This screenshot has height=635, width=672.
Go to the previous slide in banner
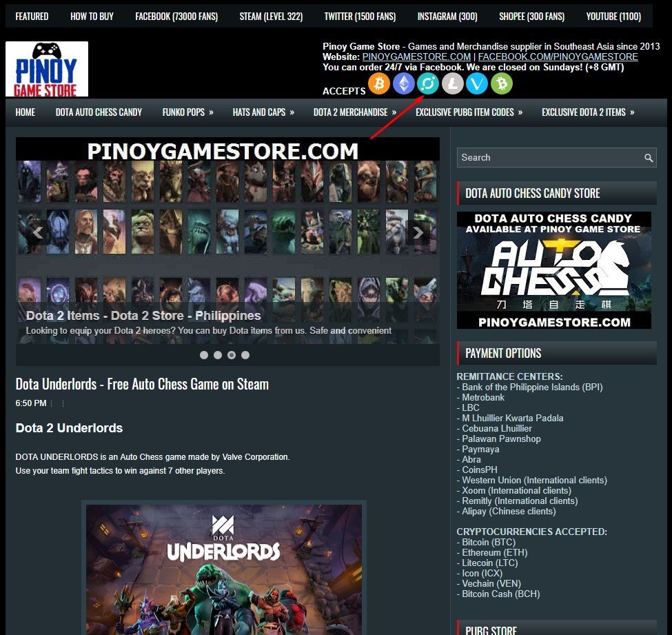[x=38, y=232]
